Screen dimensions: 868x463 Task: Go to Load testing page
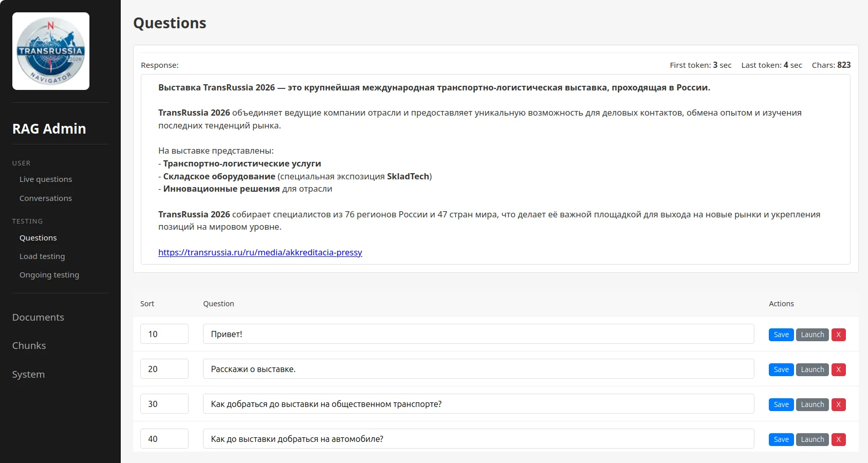click(42, 256)
